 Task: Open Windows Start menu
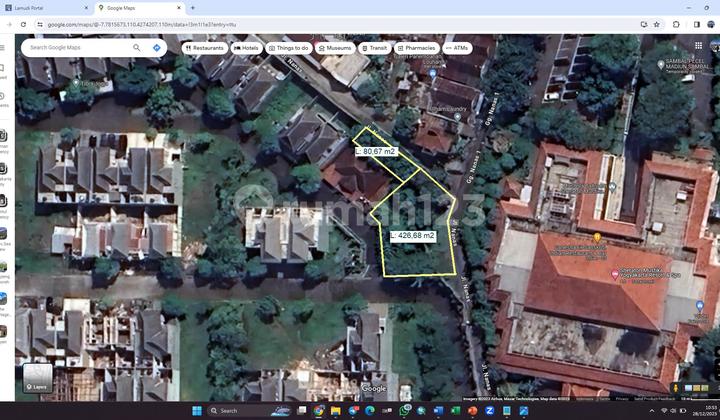(197, 410)
